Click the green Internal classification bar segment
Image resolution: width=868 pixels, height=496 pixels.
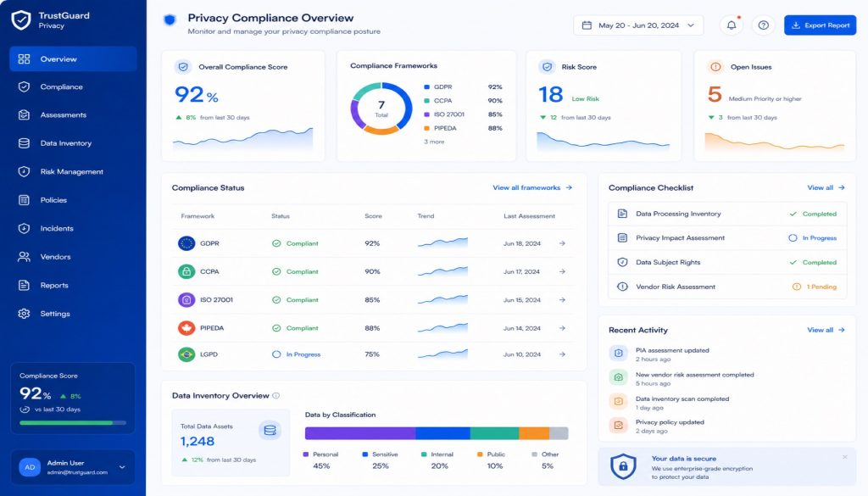pos(494,433)
